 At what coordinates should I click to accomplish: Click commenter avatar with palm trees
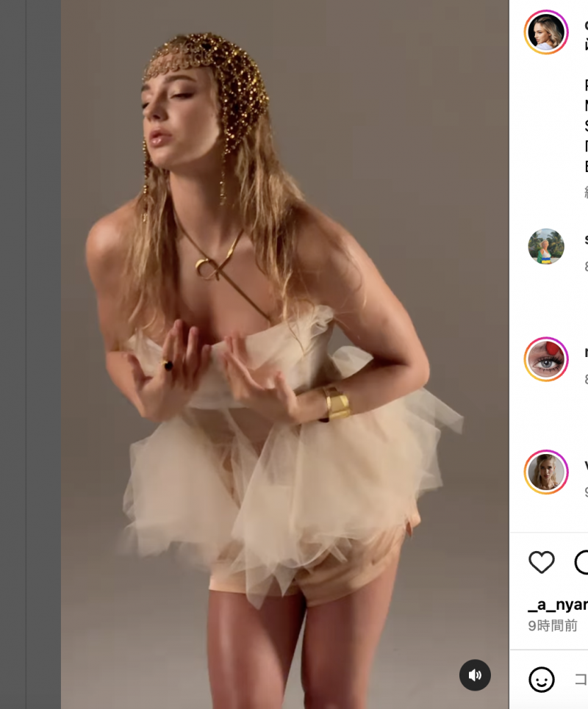(x=546, y=247)
